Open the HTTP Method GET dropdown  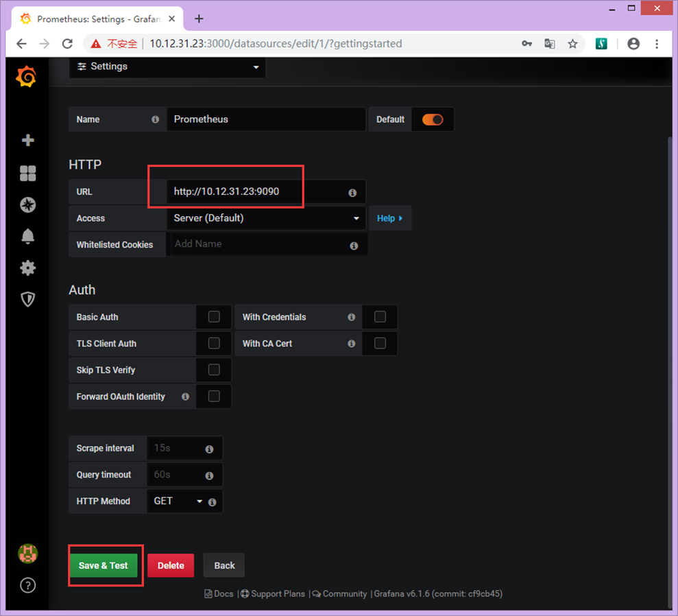tap(177, 501)
